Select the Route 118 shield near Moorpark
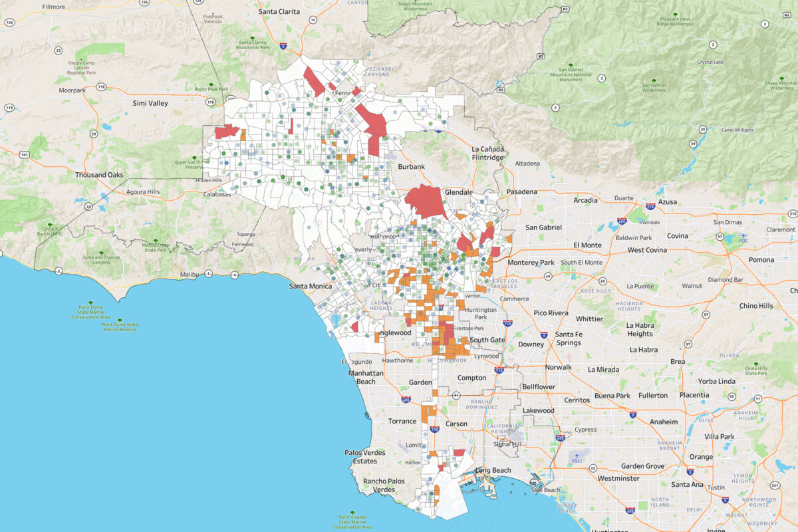Viewport: 798px width, 532px height. pyautogui.click(x=102, y=86)
